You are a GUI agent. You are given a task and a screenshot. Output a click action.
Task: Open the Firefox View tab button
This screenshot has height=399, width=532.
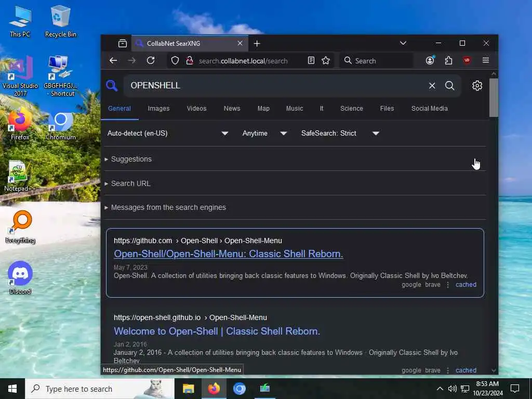[x=123, y=44]
